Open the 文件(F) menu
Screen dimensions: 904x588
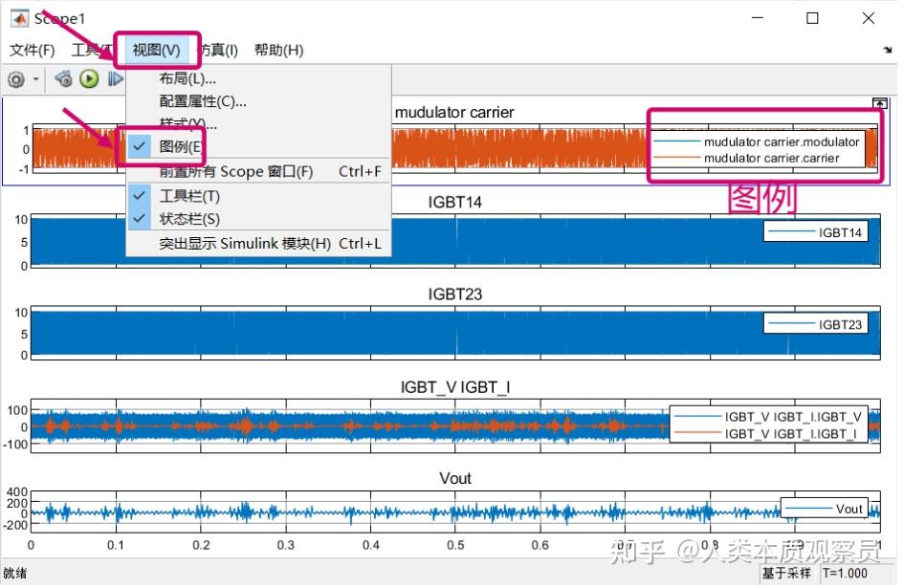[x=33, y=50]
